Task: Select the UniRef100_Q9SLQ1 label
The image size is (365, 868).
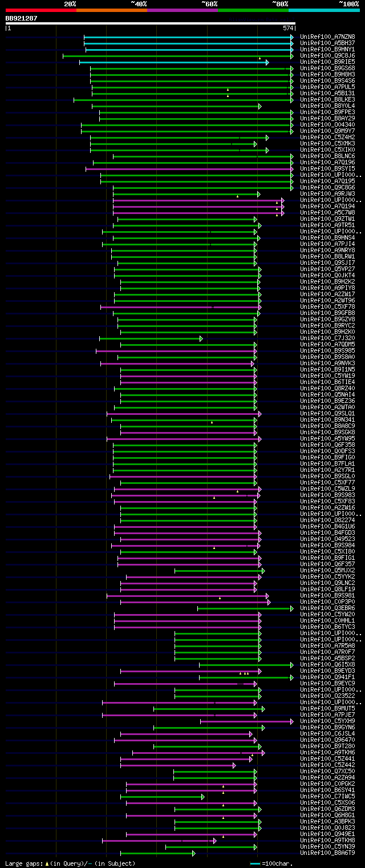Action: (327, 413)
